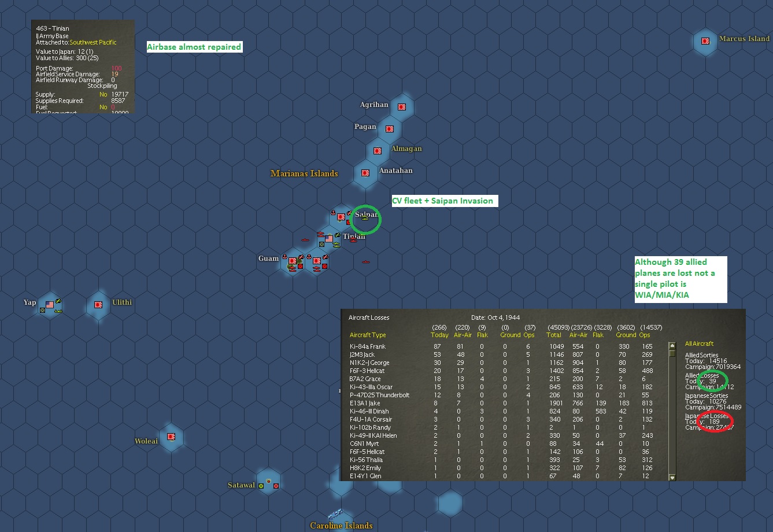Select the Japanese base flag at Agrihan
Image resolution: width=773 pixels, height=532 pixels.
pyautogui.click(x=402, y=107)
